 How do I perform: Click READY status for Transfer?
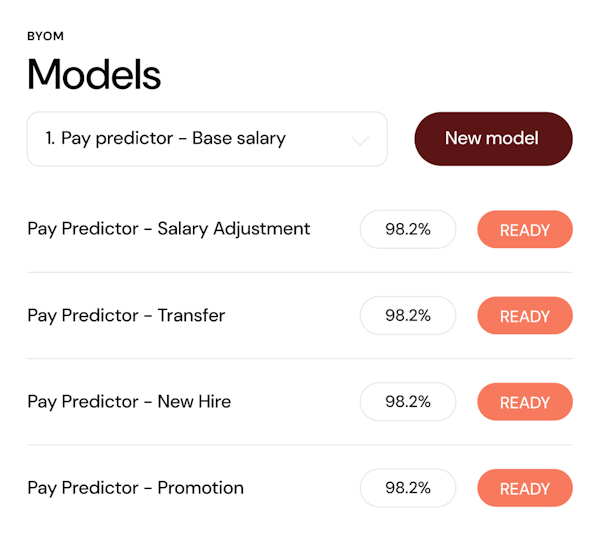click(x=525, y=316)
